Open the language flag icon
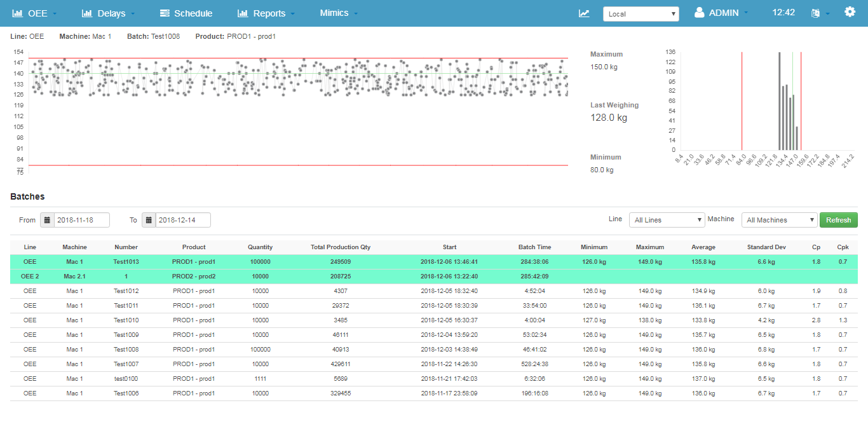Image resolution: width=868 pixels, height=424 pixels. click(815, 13)
